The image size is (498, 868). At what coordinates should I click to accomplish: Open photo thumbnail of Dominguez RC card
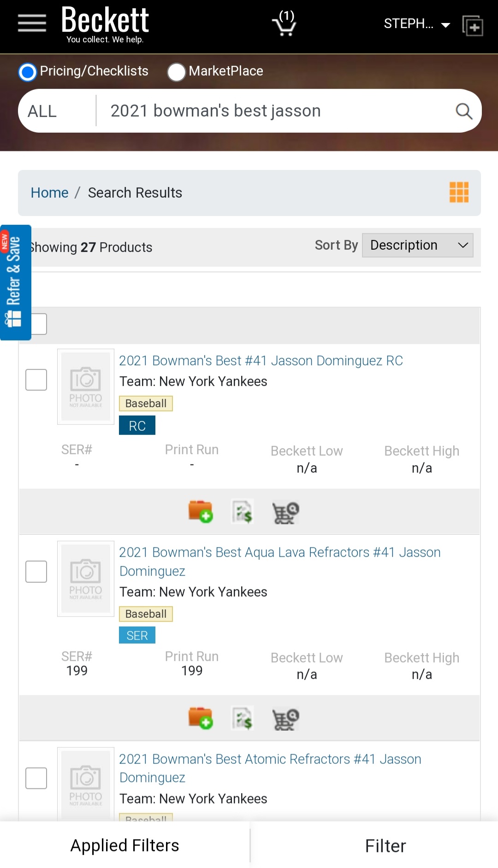(86, 387)
